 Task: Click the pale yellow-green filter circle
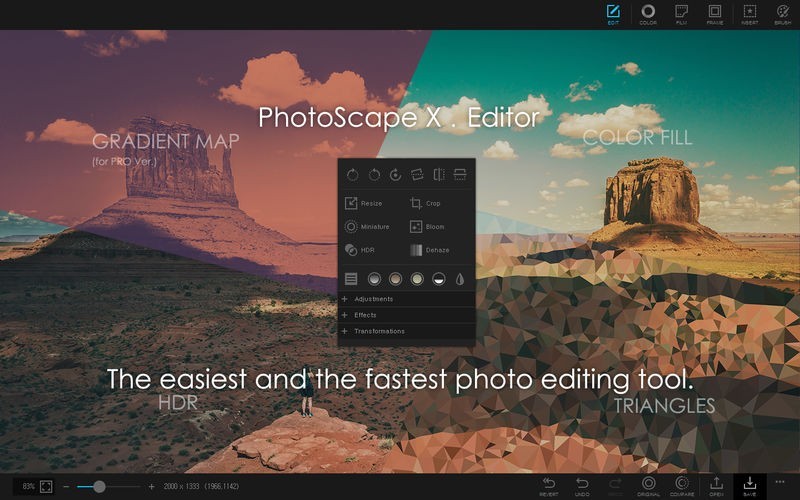click(x=417, y=279)
